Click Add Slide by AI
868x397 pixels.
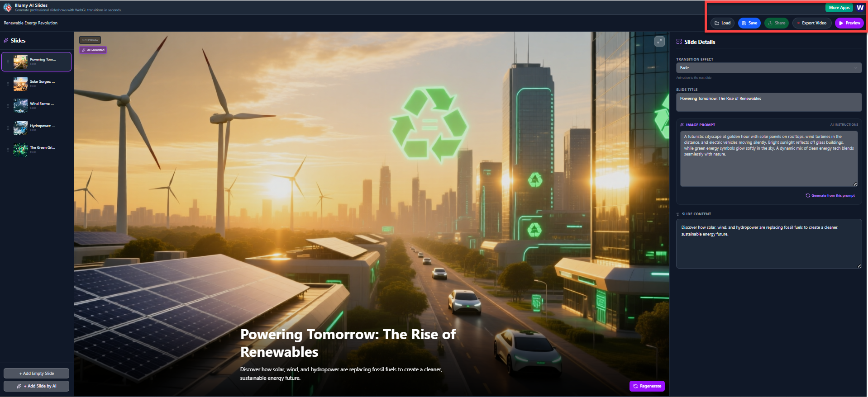36,386
